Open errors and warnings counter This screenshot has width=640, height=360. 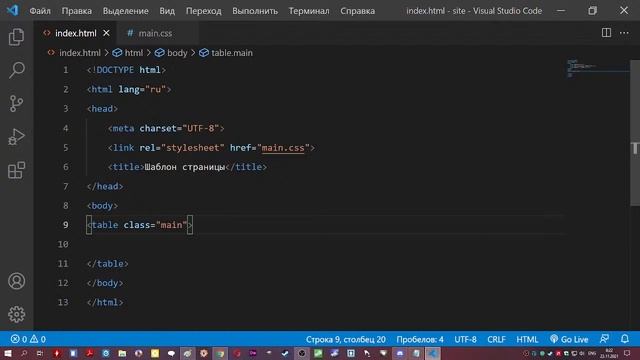pyautogui.click(x=28, y=339)
